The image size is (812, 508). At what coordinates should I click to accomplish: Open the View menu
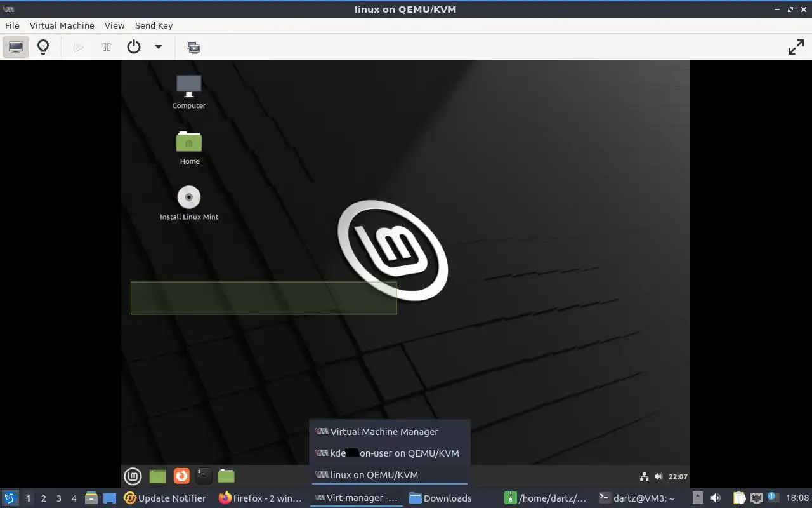114,25
